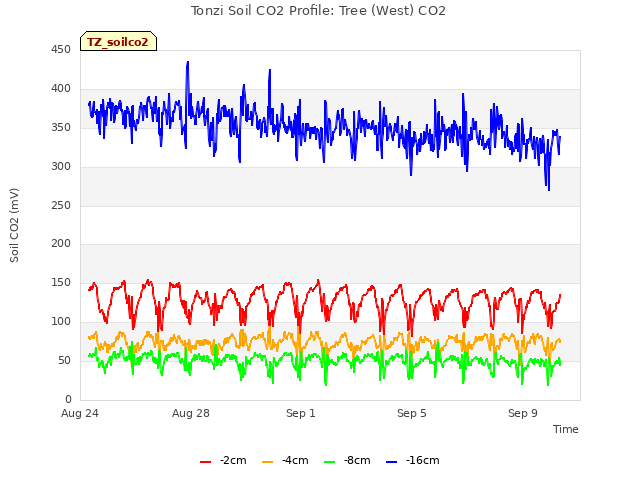Click the 400 y-axis tick label
Viewport: 640px width, 480px height.
tap(61, 88)
